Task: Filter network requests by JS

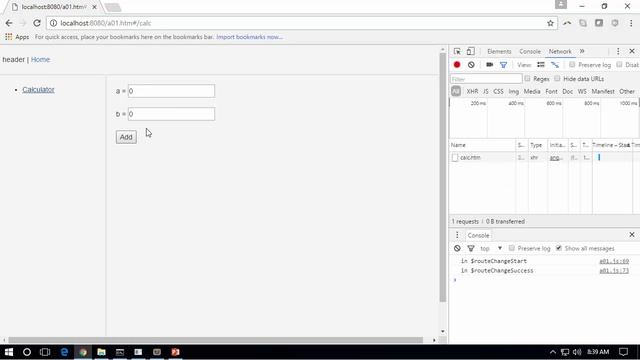Action: tap(486, 91)
